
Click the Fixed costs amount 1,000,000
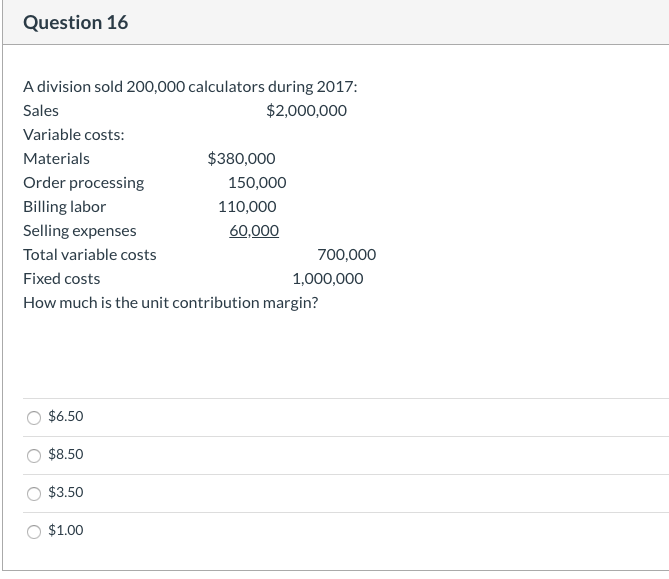click(328, 279)
